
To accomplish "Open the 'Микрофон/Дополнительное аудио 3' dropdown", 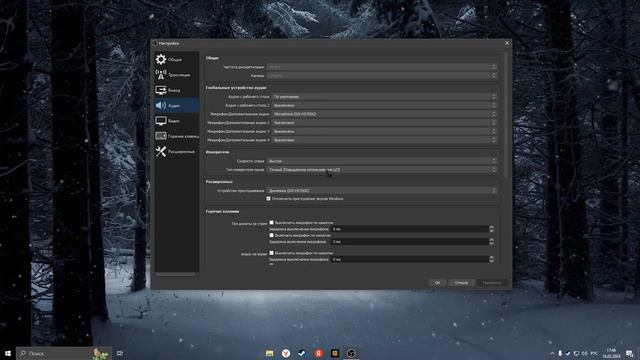I will pos(384,131).
